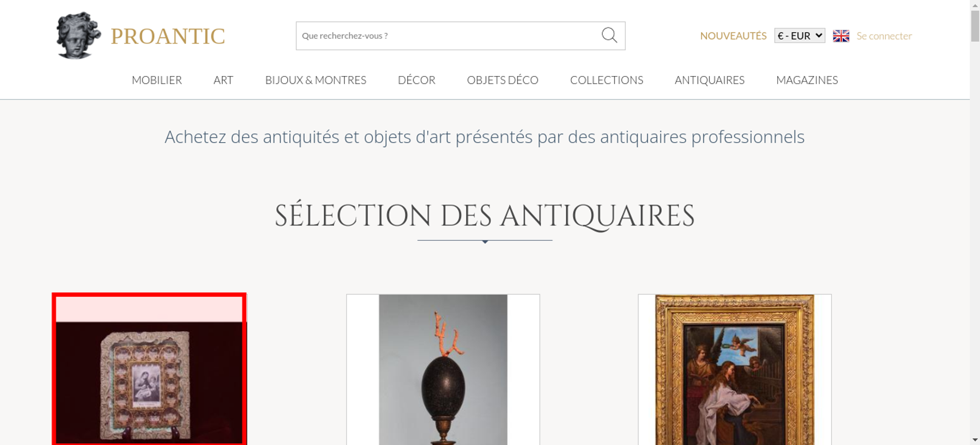Viewport: 980px width, 445px height.
Task: Open the COLLECTIONS menu
Action: point(607,80)
